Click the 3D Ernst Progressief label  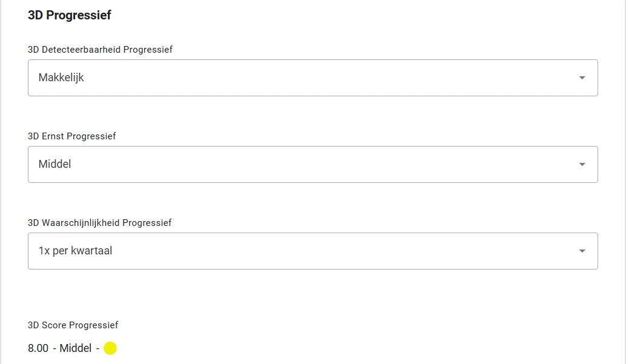(72, 136)
